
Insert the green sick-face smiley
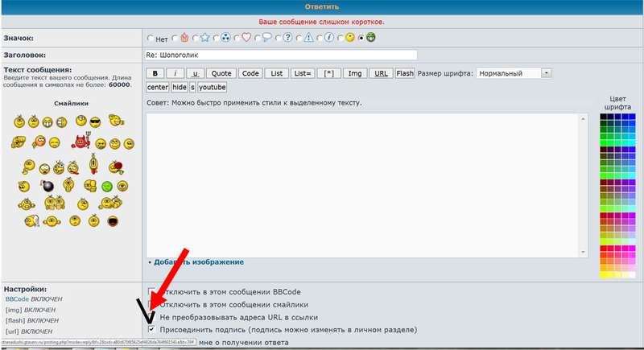point(105,186)
